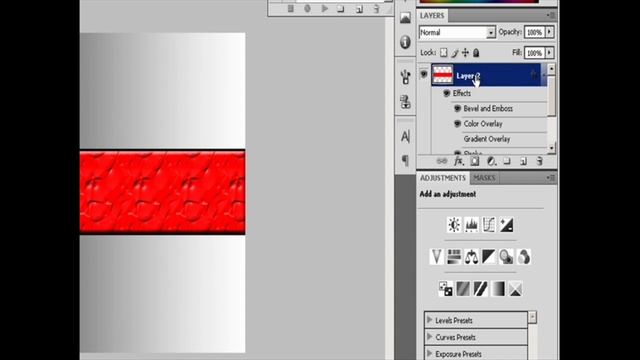
Task: Open the collapsed Info panel icon
Action: [x=405, y=42]
